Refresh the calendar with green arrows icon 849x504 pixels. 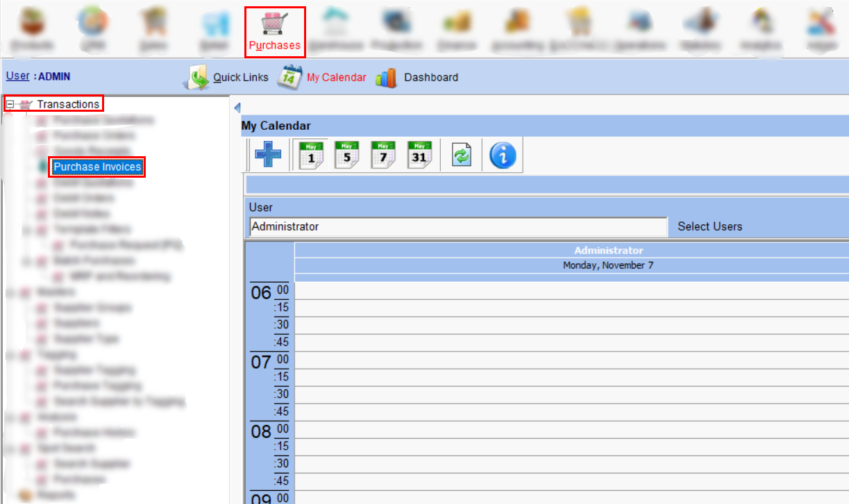[x=462, y=154]
